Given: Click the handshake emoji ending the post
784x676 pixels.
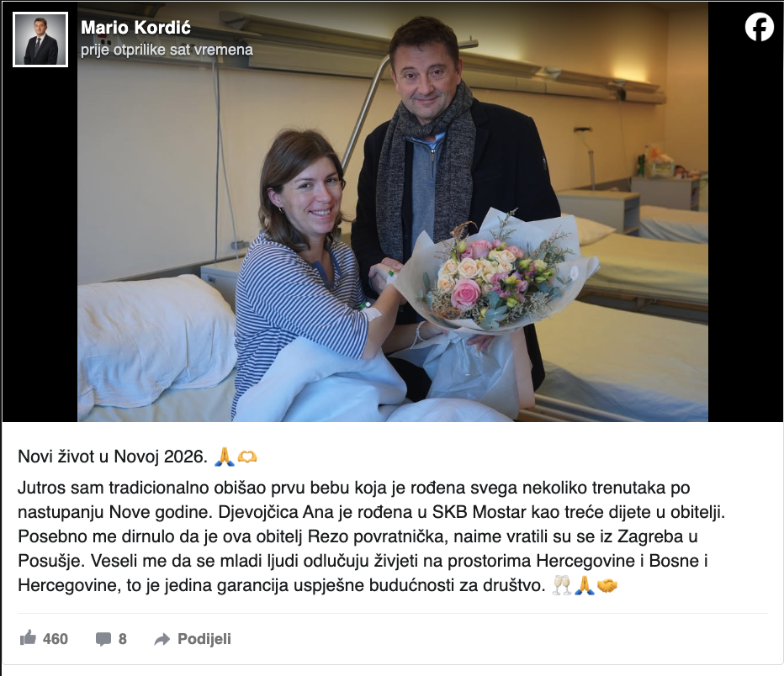Looking at the screenshot, I should click(607, 585).
